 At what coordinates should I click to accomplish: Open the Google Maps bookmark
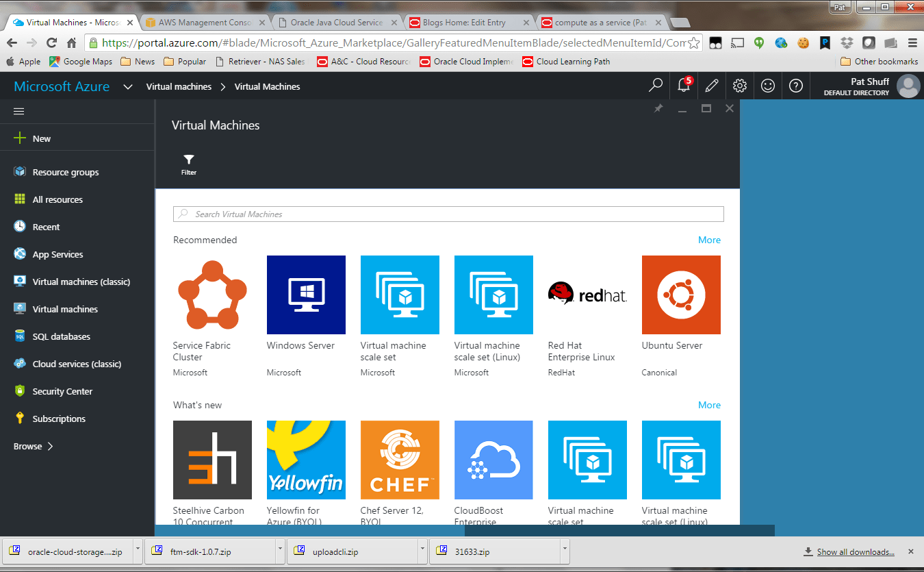click(x=81, y=61)
